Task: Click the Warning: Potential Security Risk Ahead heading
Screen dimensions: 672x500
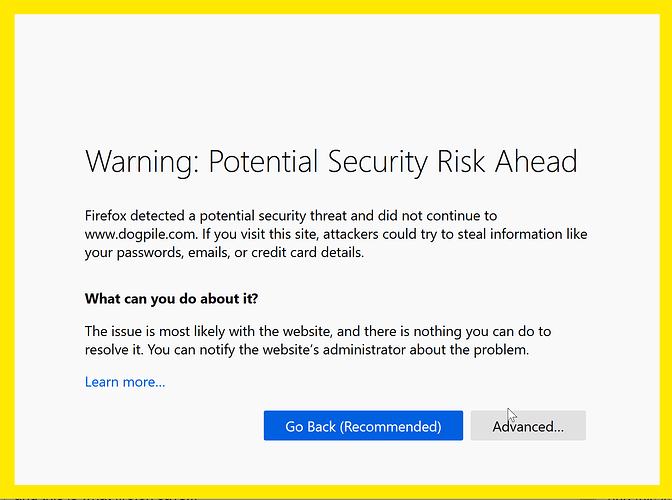Action: tap(331, 161)
